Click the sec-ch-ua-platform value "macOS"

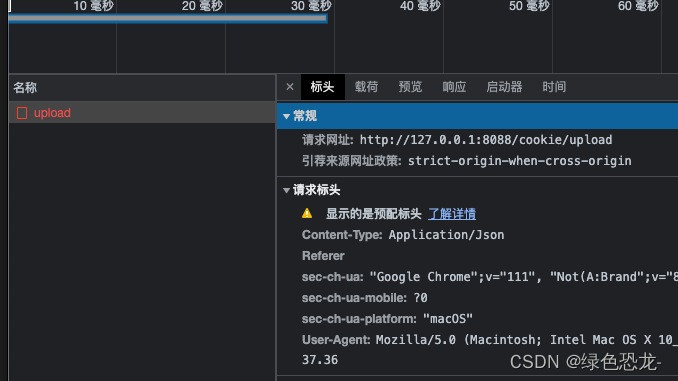448,319
